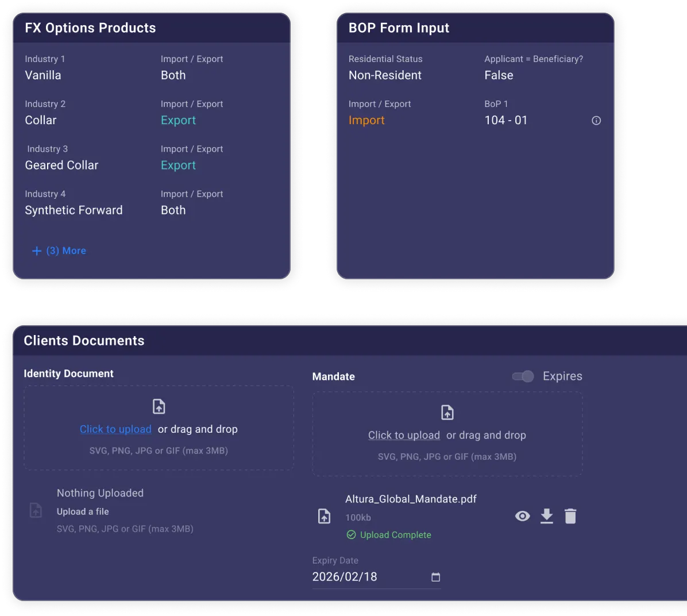
Task: Preview Altura_Global_Mandate.pdf with the eye icon
Action: pyautogui.click(x=522, y=516)
